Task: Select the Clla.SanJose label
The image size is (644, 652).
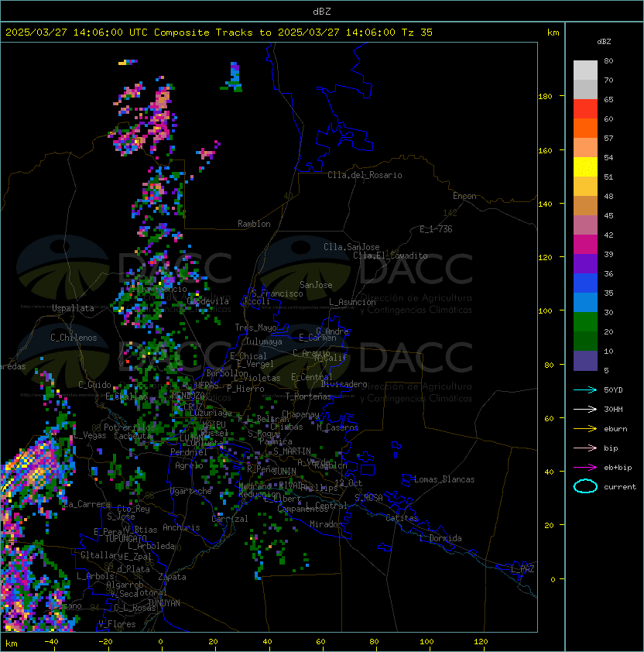Action: pyautogui.click(x=351, y=247)
